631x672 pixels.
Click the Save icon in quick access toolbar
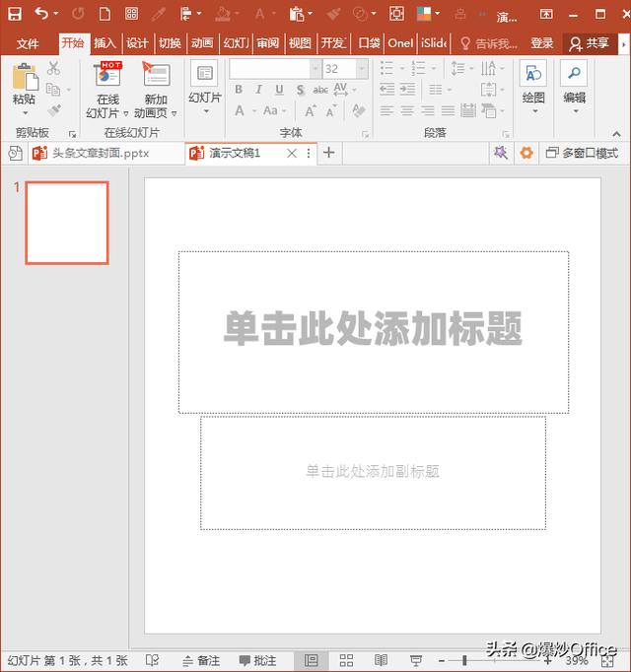click(x=15, y=14)
